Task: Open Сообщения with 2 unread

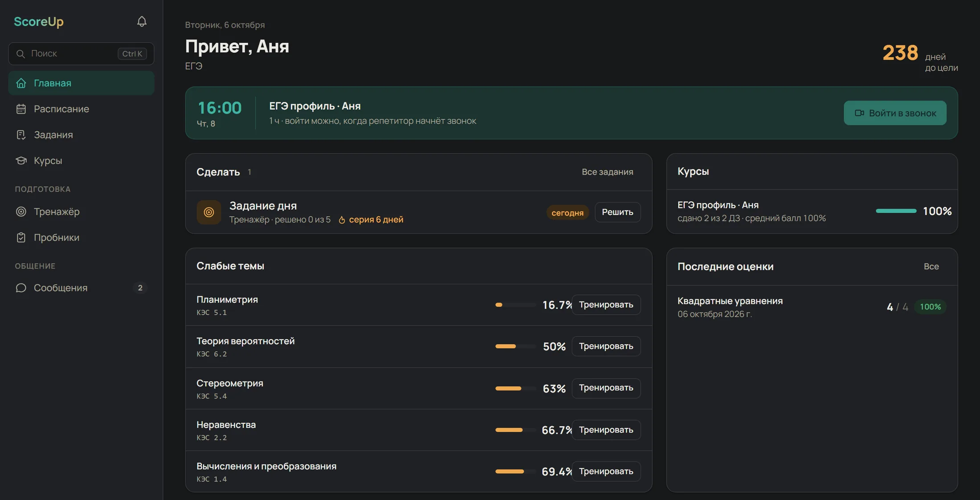Action: click(82, 288)
